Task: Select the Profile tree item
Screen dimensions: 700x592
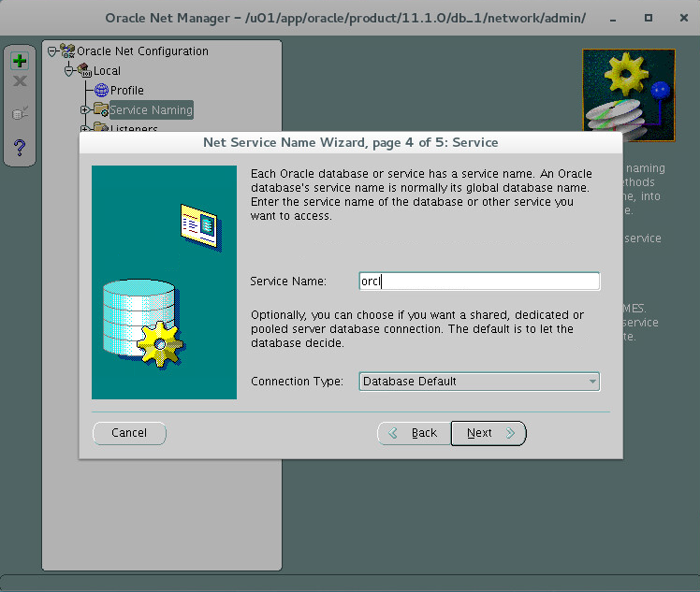Action: click(x=126, y=90)
